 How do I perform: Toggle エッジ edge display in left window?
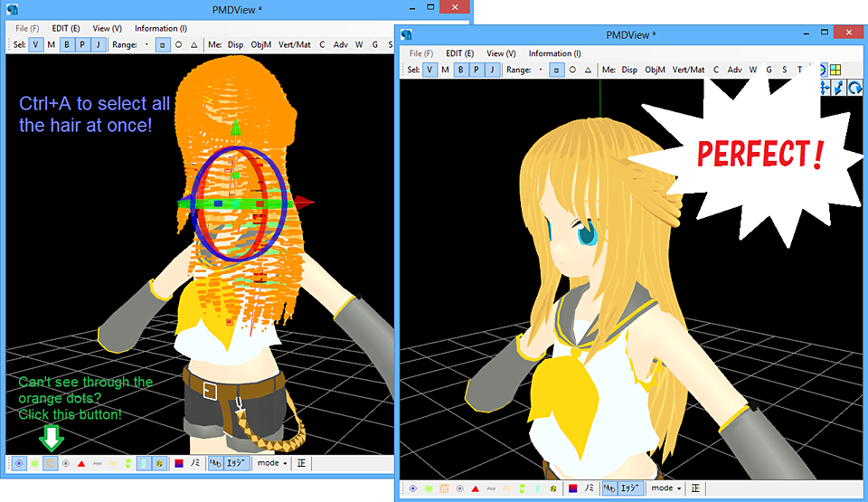coord(236,463)
